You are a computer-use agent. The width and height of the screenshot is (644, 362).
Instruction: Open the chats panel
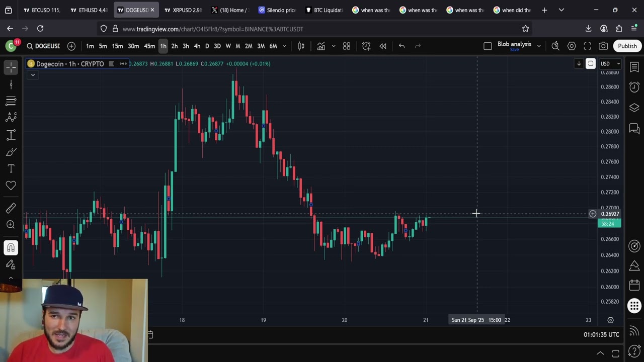pos(634,129)
